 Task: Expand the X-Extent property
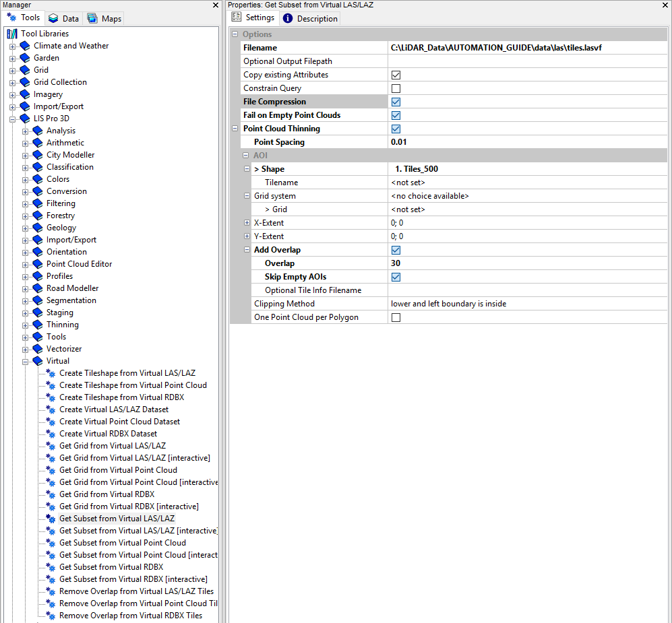tap(247, 223)
